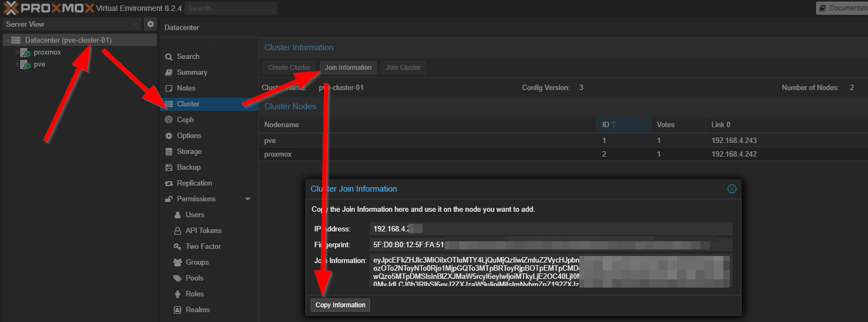Screen dimensions: 868x322
Task: Click into the Fingerprint field
Action: pyautogui.click(x=551, y=245)
